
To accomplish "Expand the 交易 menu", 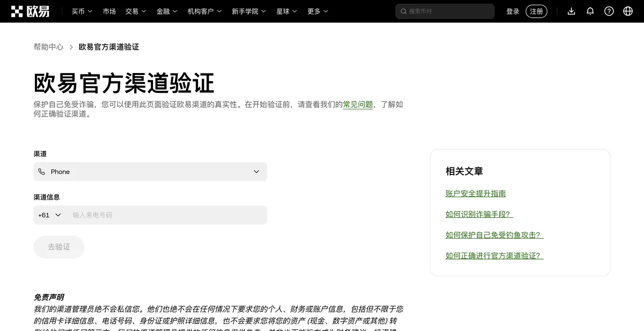I will pos(136,11).
